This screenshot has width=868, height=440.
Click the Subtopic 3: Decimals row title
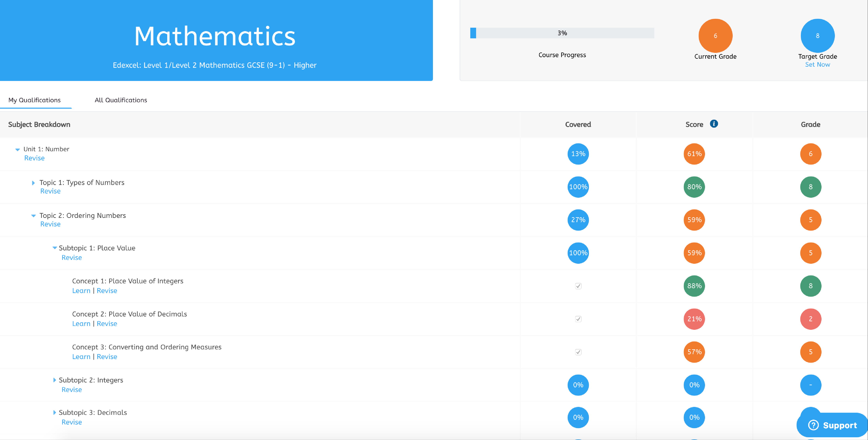(x=93, y=412)
